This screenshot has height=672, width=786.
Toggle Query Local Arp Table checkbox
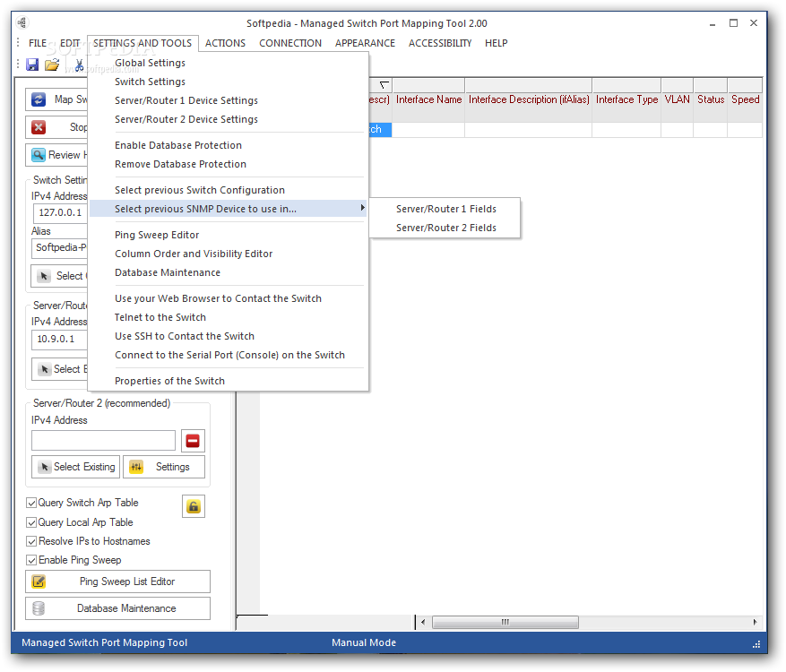click(31, 522)
